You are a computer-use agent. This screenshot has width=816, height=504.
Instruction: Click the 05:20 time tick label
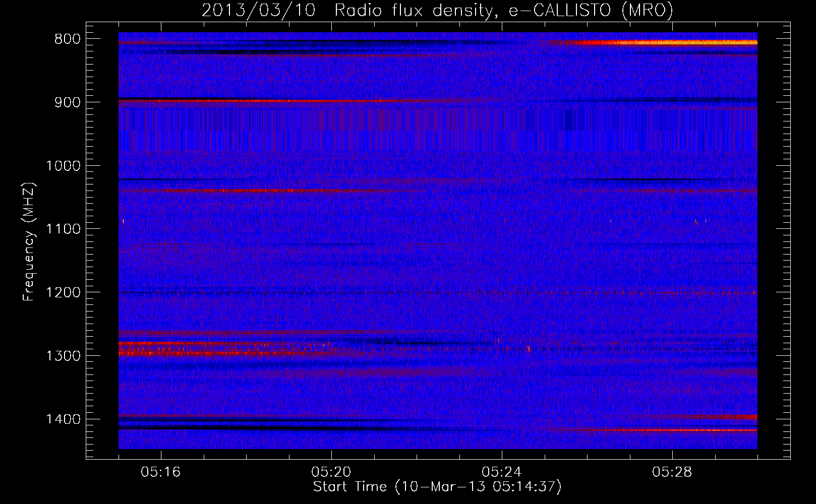[331, 472]
